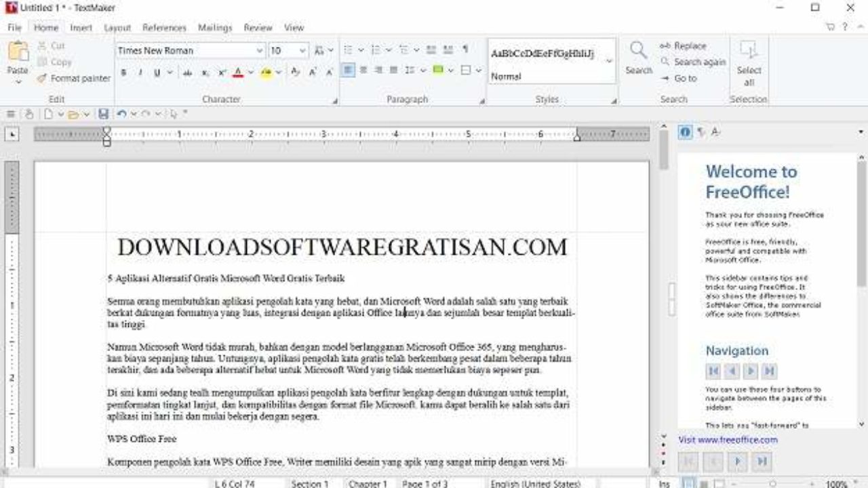Expand the Paste dropdown arrow

tap(18, 82)
